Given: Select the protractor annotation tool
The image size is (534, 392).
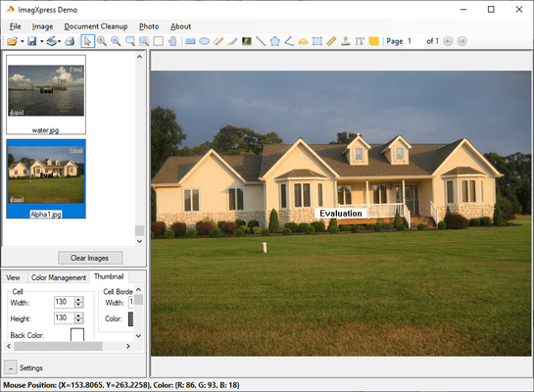Looking at the screenshot, I should click(x=303, y=41).
